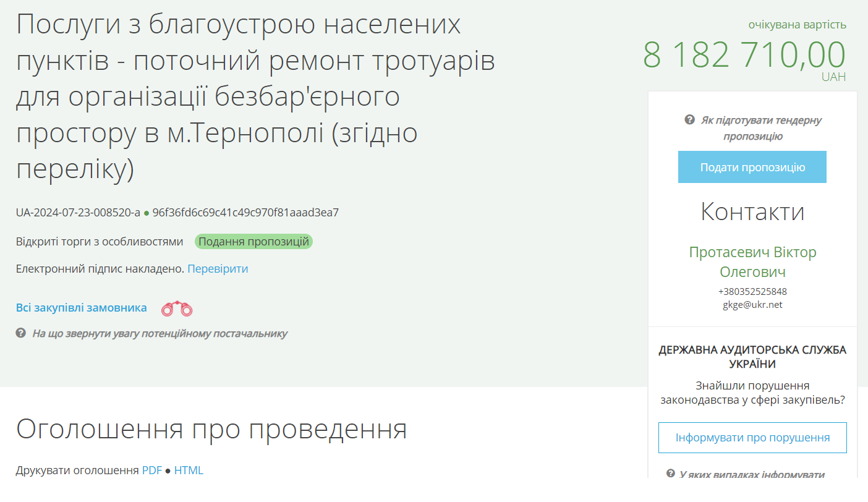Click the question icon near "У яких випадках інформувати"
Image resolution: width=868 pixels, height=502 pixels.
671,474
